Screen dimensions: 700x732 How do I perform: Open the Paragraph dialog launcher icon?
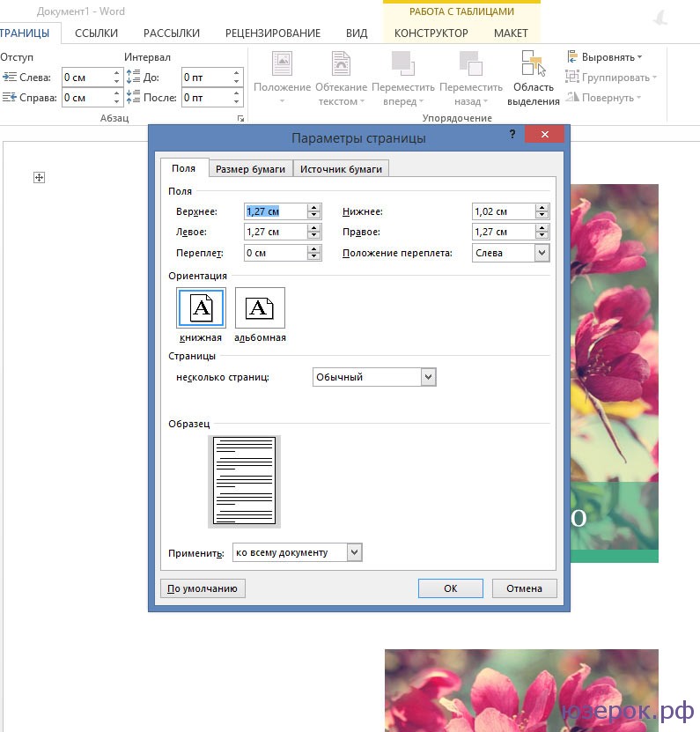[x=240, y=119]
